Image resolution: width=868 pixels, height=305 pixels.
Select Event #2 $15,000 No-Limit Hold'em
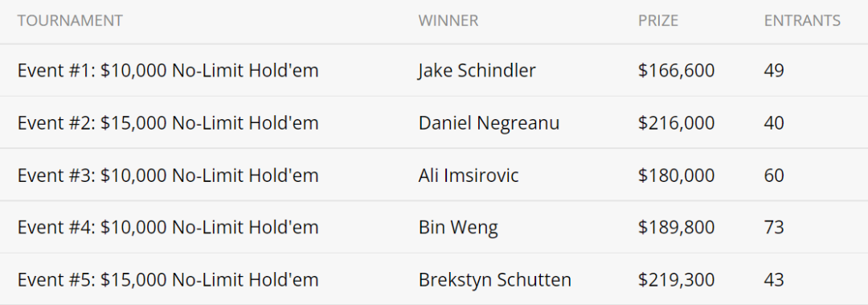tap(168, 122)
